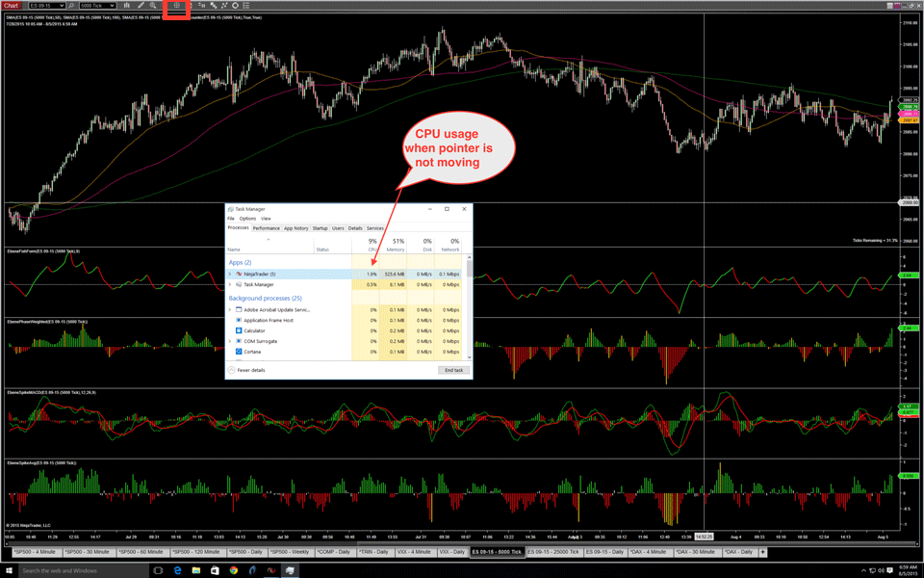924x578 pixels.
Task: Open the 5000 Tick interval dropdown
Action: tap(98, 6)
